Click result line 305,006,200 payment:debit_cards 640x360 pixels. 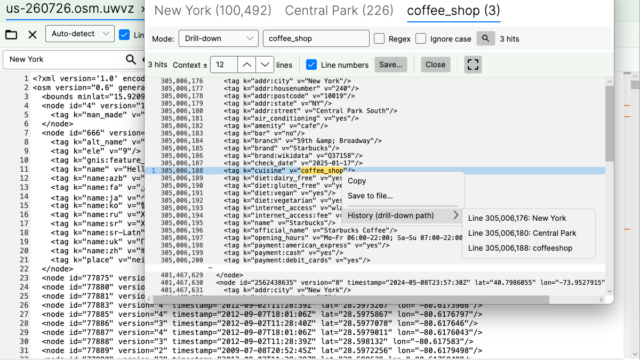tap(297, 260)
